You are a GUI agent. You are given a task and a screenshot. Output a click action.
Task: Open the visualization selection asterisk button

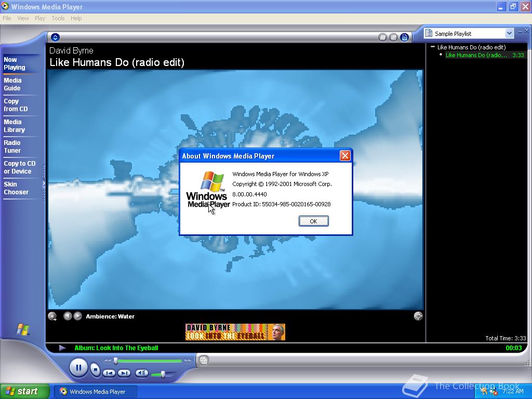[52, 316]
